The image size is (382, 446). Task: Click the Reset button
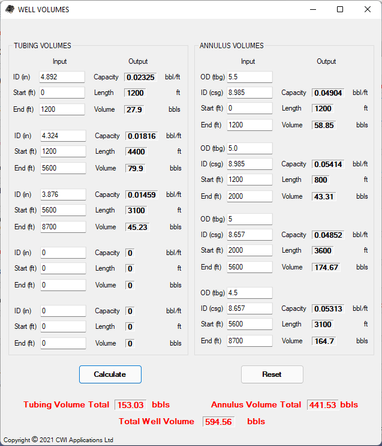click(272, 374)
